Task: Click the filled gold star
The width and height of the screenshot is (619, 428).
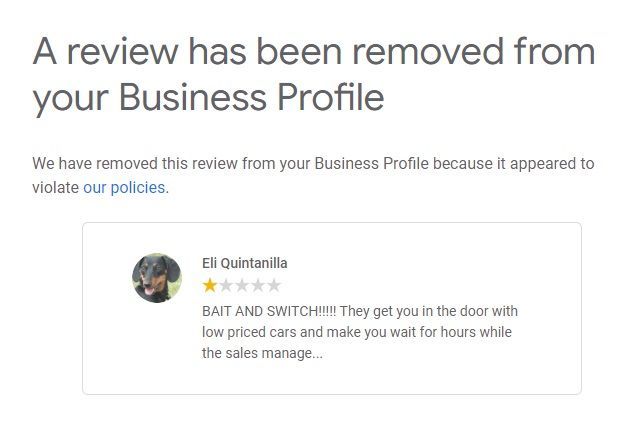Action: pyautogui.click(x=209, y=286)
